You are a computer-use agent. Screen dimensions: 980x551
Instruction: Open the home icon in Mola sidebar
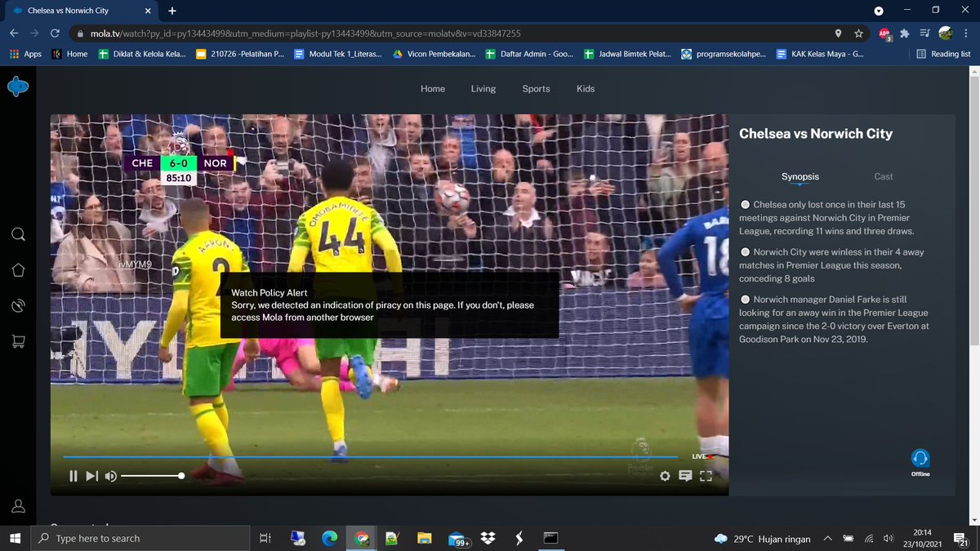(x=18, y=270)
